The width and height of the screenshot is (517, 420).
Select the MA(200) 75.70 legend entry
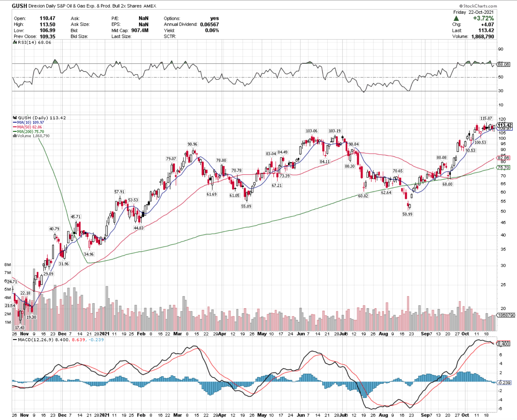tap(28, 132)
